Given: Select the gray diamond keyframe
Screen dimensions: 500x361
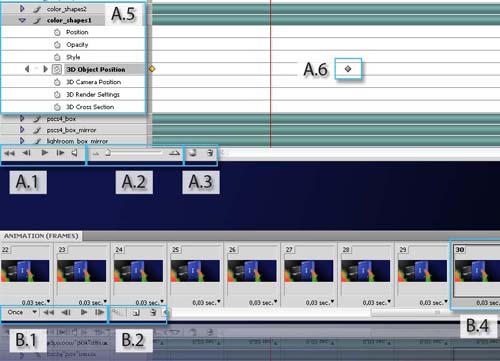Looking at the screenshot, I should tap(348, 69).
